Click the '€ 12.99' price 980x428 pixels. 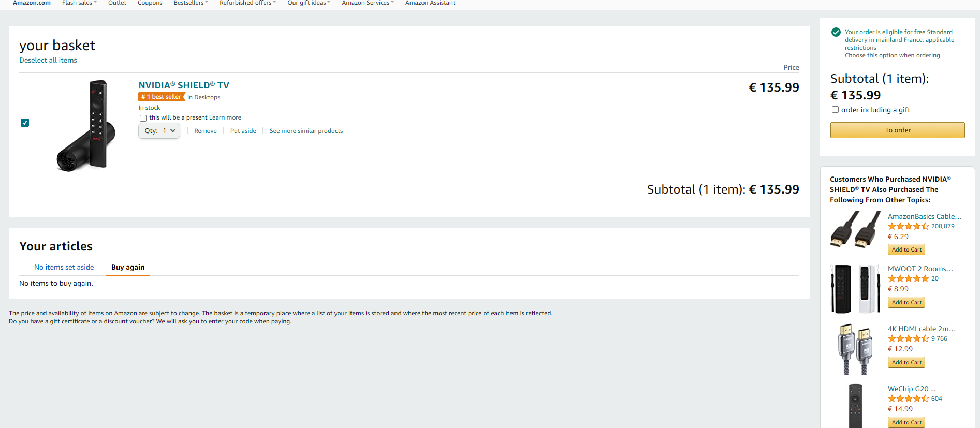coord(900,349)
